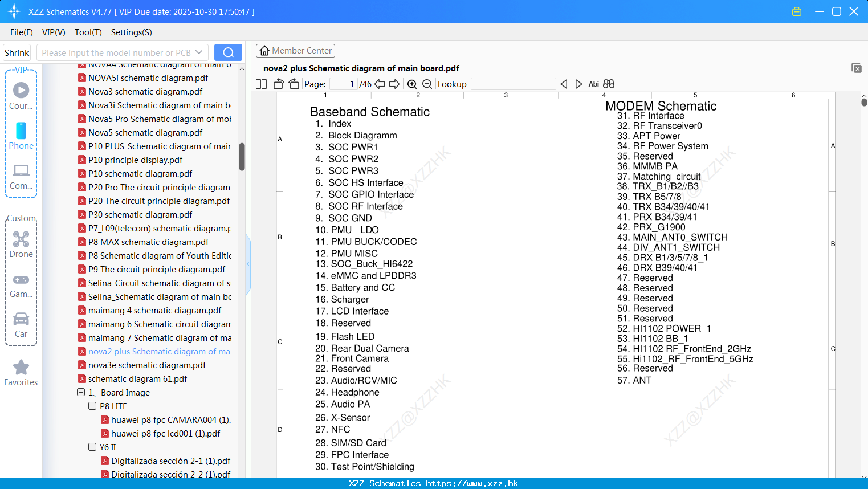Click 'SOC HS Interface' index entry
This screenshot has height=489, width=868.
(x=365, y=182)
